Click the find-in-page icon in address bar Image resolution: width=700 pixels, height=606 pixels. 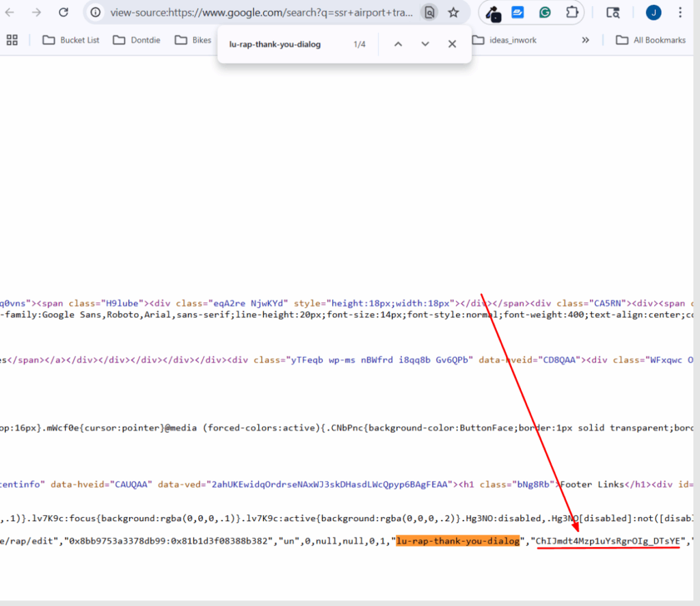point(429,12)
